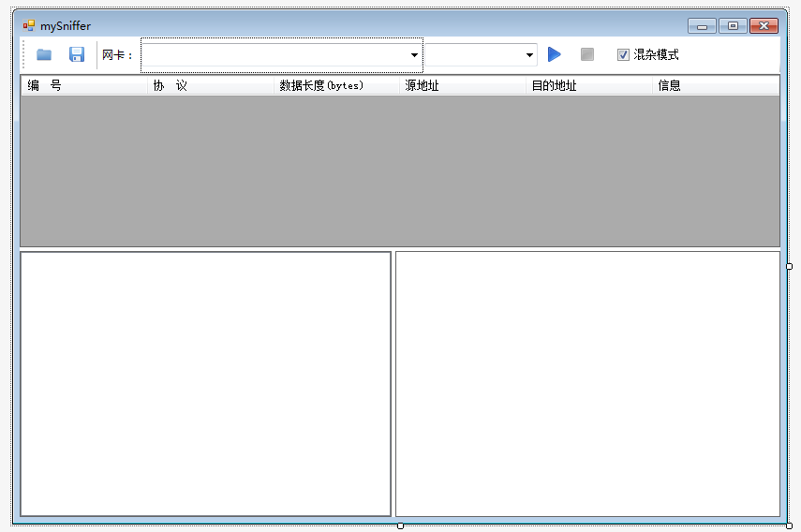Viewport: 801px width, 532px height.
Task: Stop capture using the gray square button
Action: 587,54
